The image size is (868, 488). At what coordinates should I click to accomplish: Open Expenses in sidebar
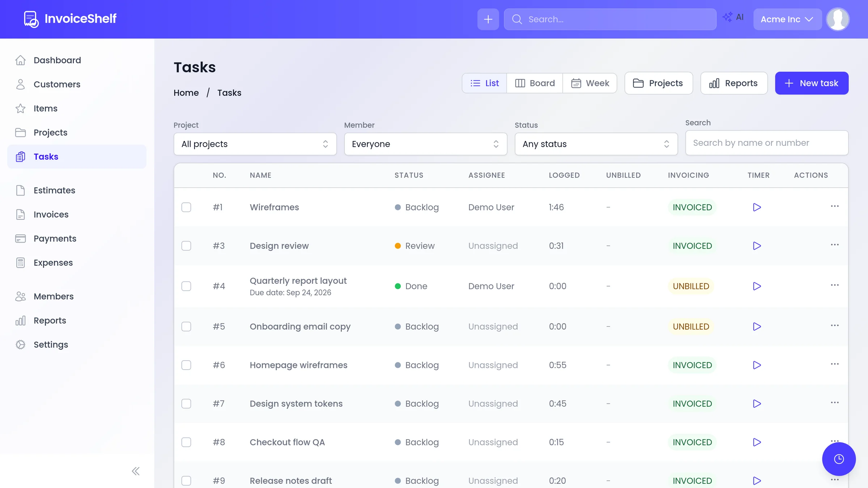click(x=77, y=263)
